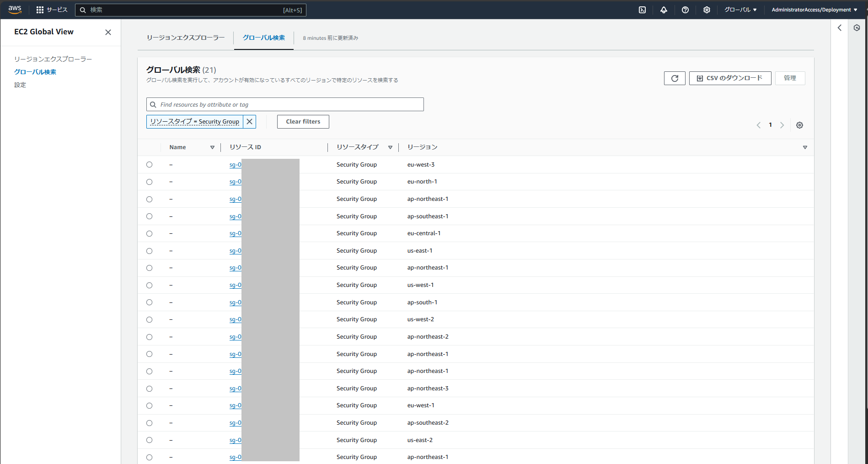This screenshot has width=868, height=464.
Task: Select the us-west-1 security group radio
Action: click(x=150, y=285)
